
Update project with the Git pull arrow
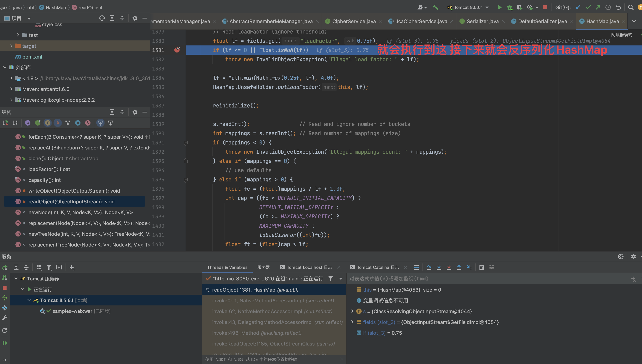coord(578,7)
